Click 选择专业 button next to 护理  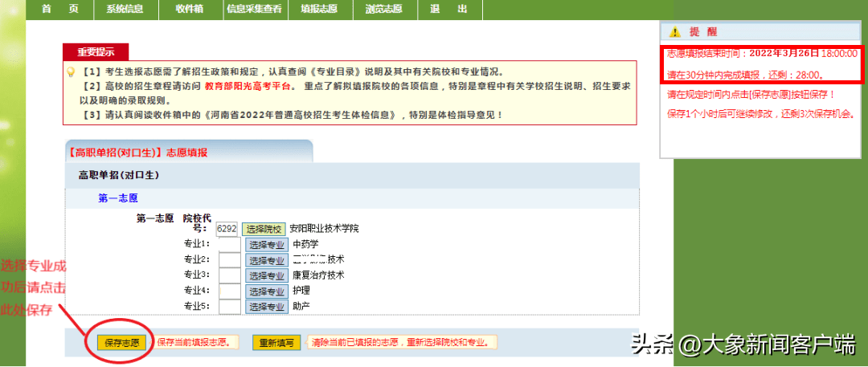point(267,292)
